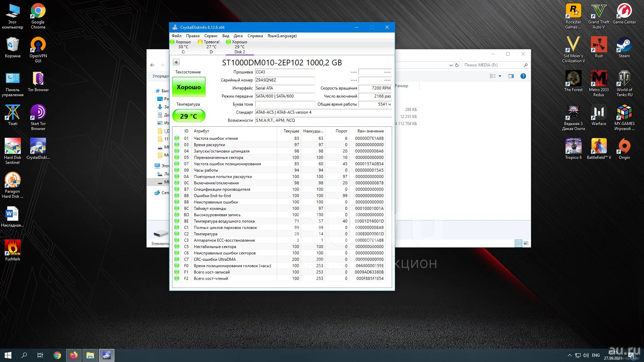Launch Steam desktop shortcut
This screenshot has width=644, height=362.
click(x=624, y=47)
